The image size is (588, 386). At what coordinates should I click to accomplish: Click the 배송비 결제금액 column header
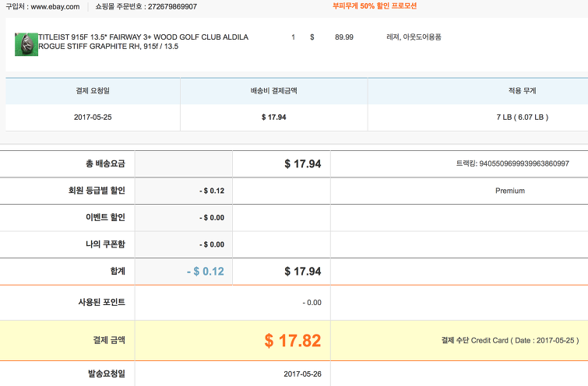273,91
